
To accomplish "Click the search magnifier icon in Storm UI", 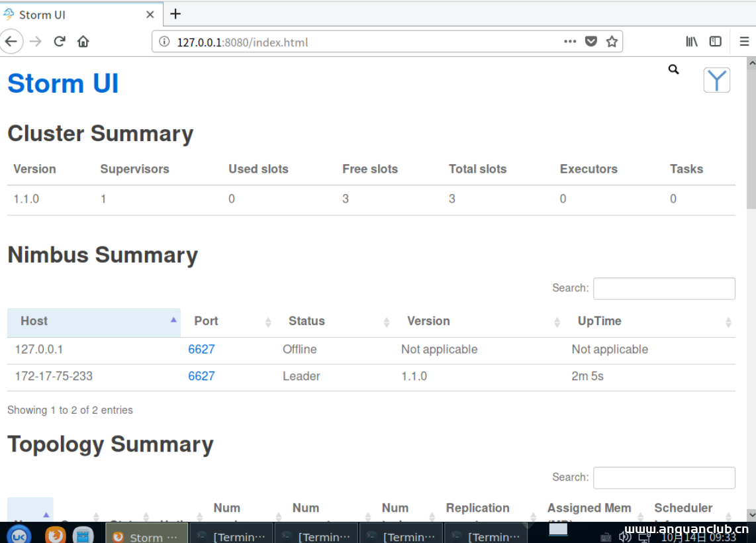I will [x=673, y=70].
